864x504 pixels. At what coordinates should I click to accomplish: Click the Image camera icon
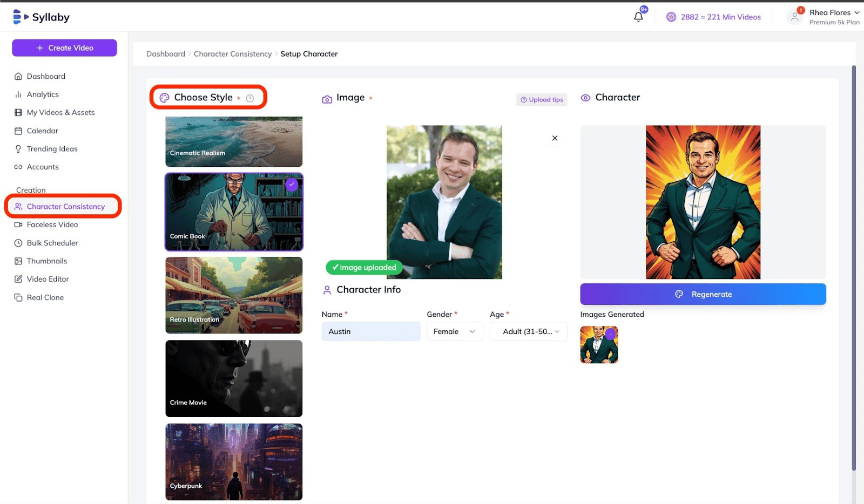point(327,99)
